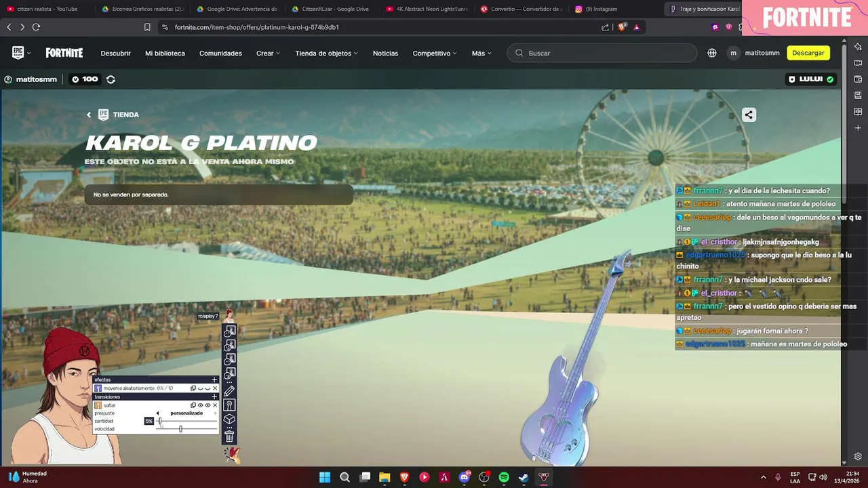Open Steam from the taskbar

tap(524, 477)
